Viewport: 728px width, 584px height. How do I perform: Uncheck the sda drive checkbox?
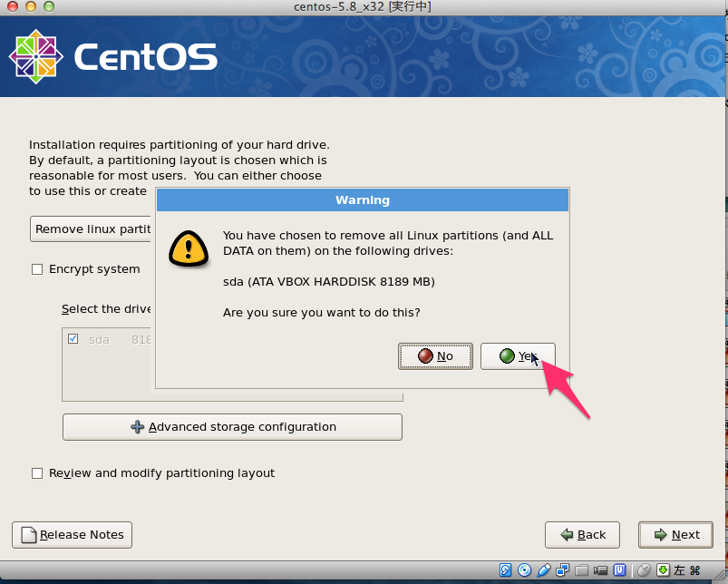tap(73, 339)
